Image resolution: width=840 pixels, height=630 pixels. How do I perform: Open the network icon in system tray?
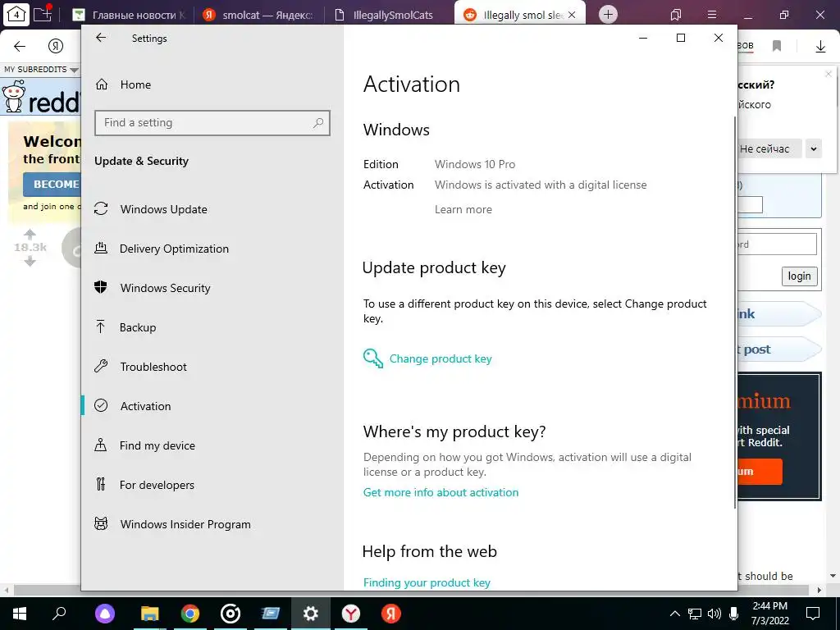tap(695, 614)
